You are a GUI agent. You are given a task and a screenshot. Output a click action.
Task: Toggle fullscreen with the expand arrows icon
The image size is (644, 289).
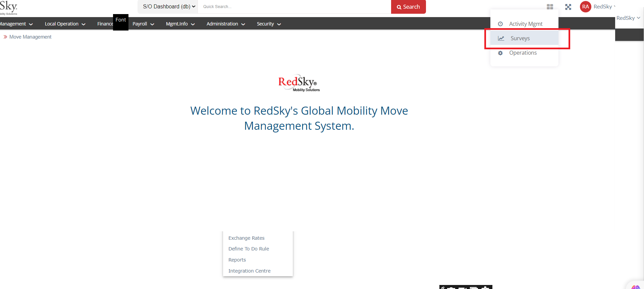568,7
